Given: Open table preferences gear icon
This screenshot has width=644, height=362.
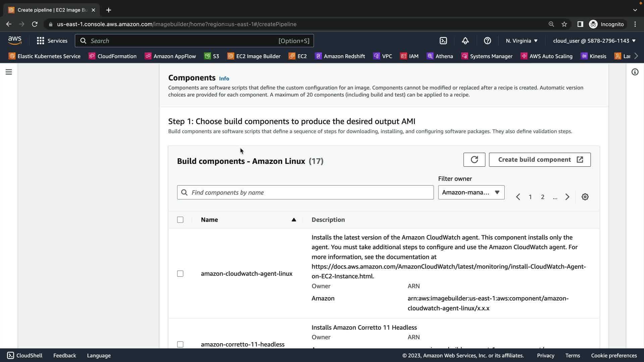Looking at the screenshot, I should [x=585, y=197].
